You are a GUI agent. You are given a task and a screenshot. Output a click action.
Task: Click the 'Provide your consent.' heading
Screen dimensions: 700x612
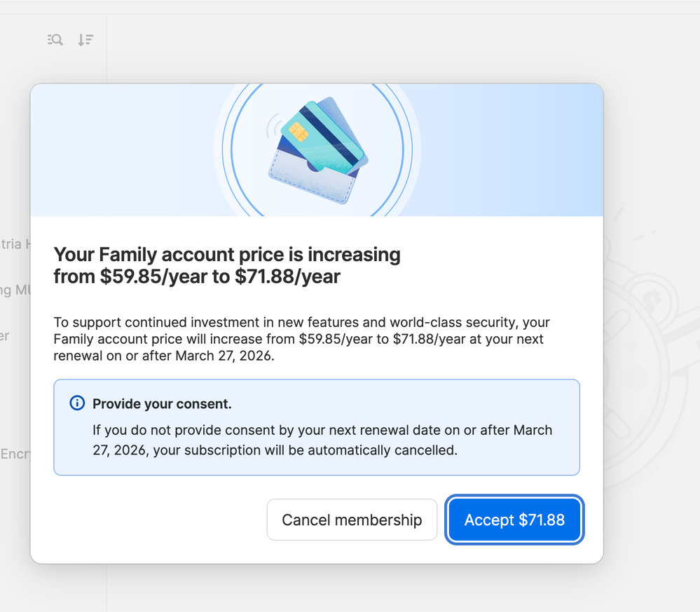tap(162, 404)
